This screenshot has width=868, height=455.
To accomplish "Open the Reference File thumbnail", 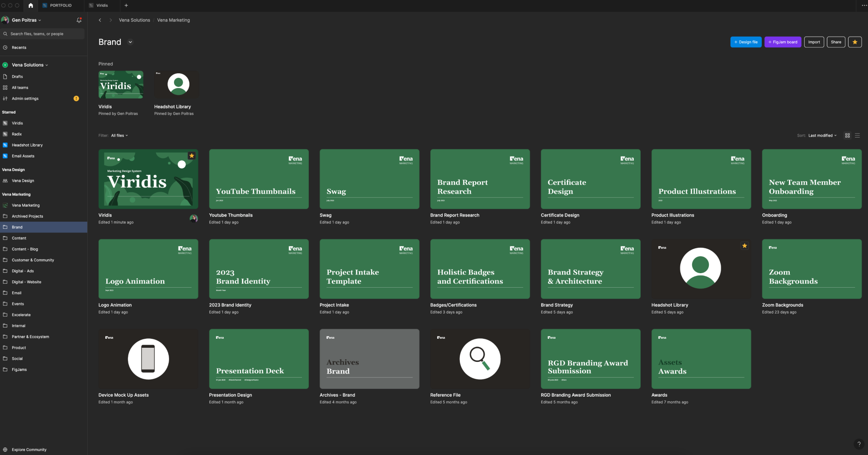I will [480, 359].
